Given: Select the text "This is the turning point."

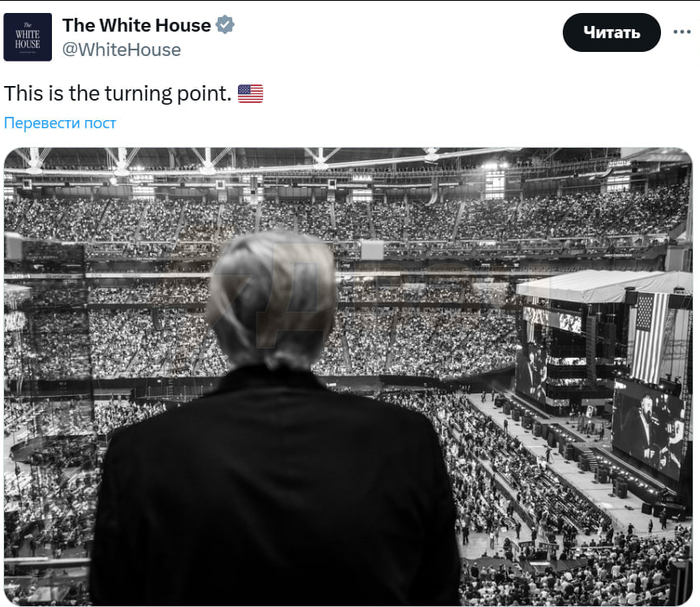Looking at the screenshot, I should pos(118,94).
